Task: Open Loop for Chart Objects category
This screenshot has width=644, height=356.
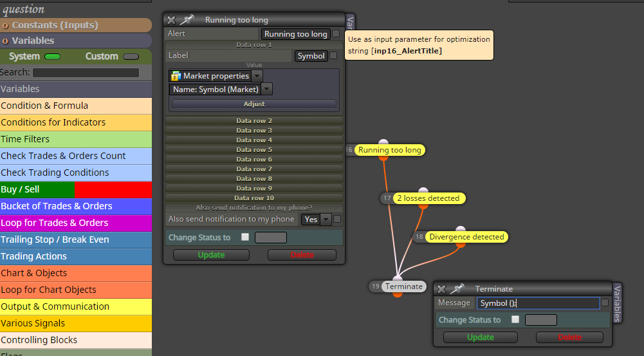Action: [75, 290]
